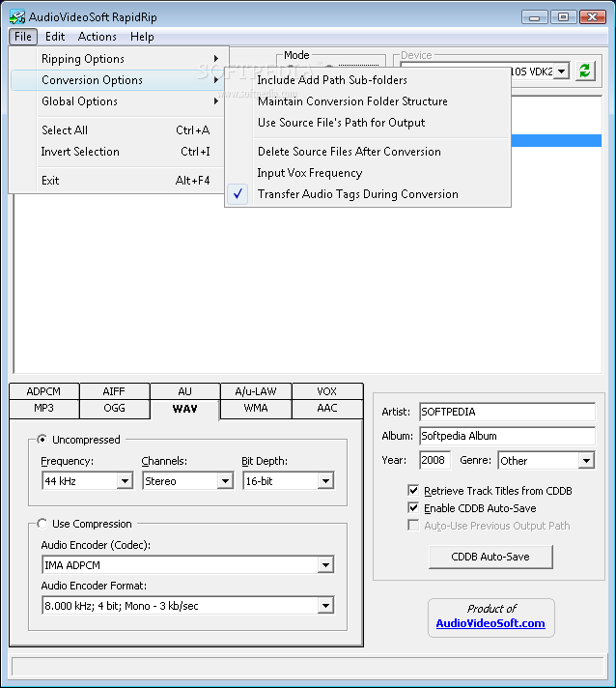
Task: Open the Channels Stereo dropdown
Action: coord(225,481)
